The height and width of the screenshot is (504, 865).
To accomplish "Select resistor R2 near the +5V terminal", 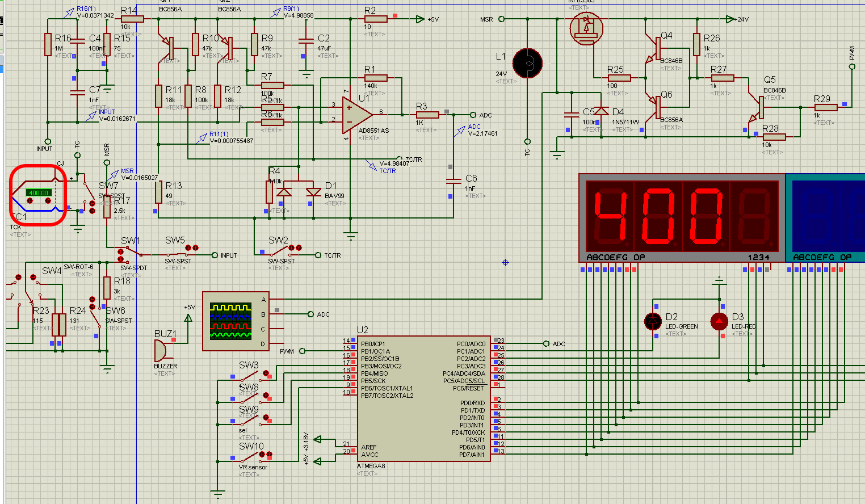I will tap(375, 19).
